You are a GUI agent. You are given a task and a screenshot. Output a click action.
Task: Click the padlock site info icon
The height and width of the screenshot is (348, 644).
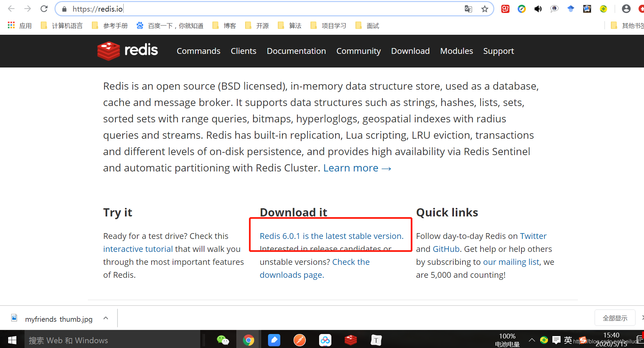coord(64,9)
